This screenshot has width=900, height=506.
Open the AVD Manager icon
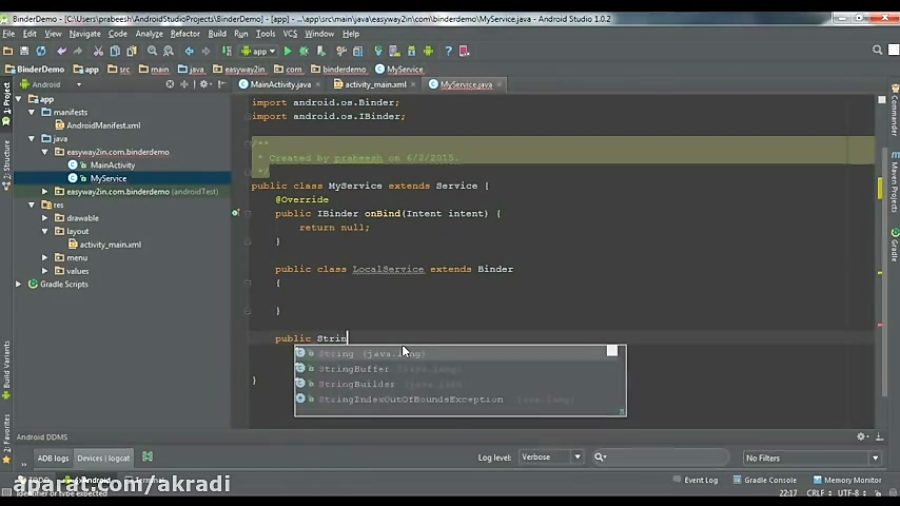[394, 51]
